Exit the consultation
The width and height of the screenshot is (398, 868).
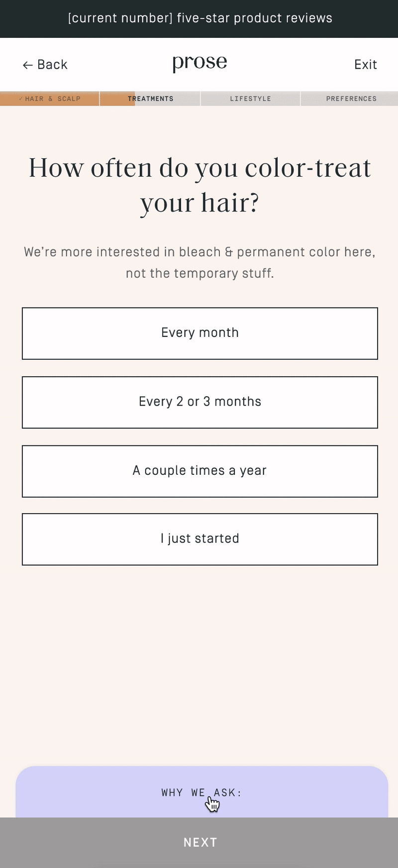(366, 65)
